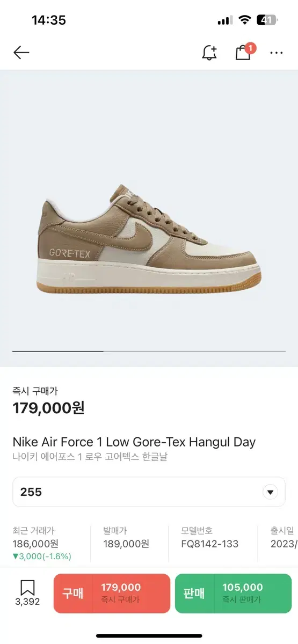
Task: Tap the battery indicator in the status bar
Action: click(x=267, y=20)
